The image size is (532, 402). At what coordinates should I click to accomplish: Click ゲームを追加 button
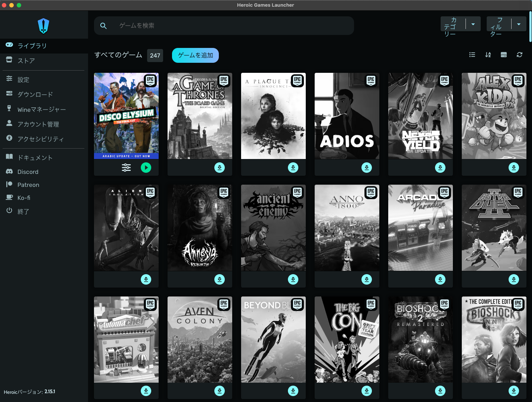[195, 55]
